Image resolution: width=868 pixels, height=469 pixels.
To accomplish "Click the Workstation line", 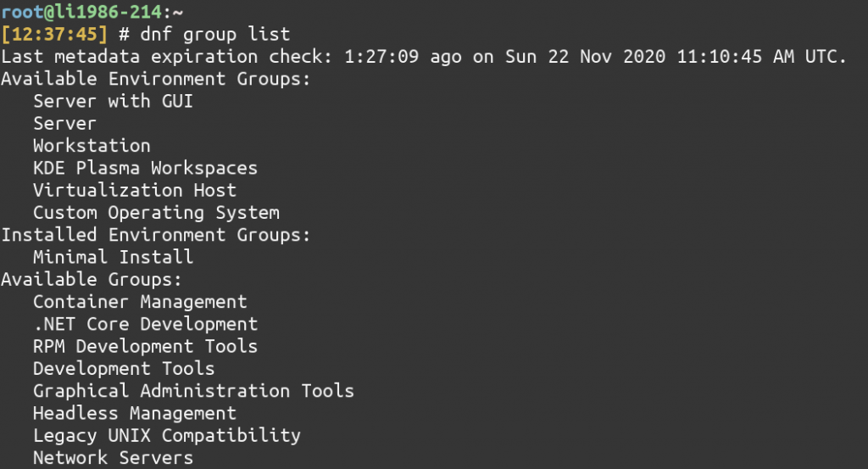I will (92, 146).
